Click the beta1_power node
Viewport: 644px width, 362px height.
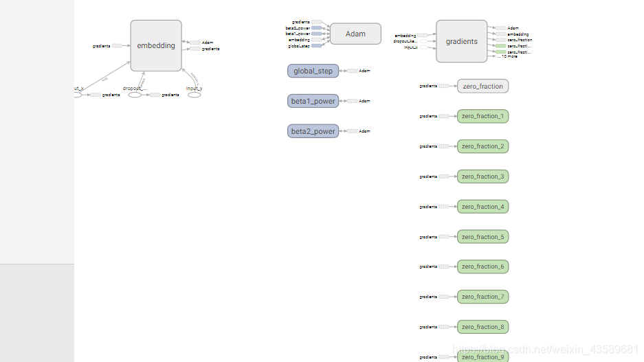pos(313,101)
